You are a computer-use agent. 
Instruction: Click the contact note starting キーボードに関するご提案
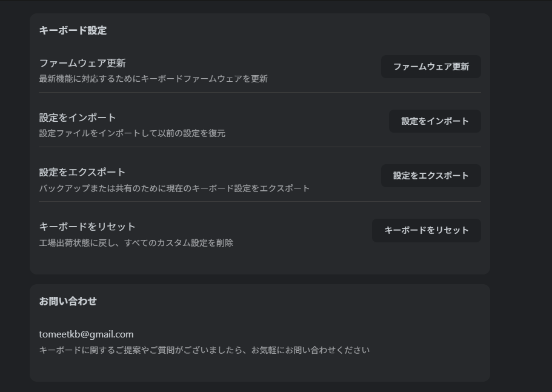coord(204,350)
